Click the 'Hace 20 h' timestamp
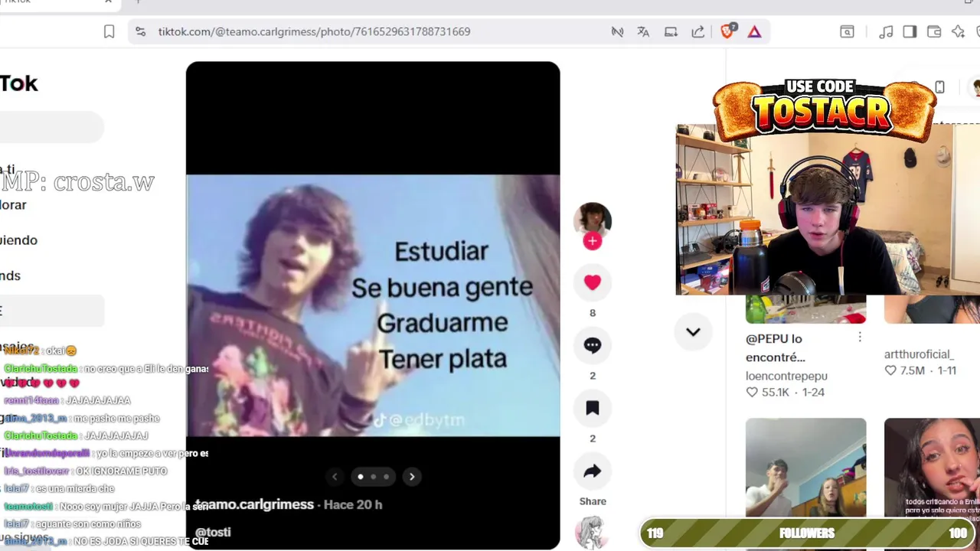The width and height of the screenshot is (980, 551). tap(353, 504)
